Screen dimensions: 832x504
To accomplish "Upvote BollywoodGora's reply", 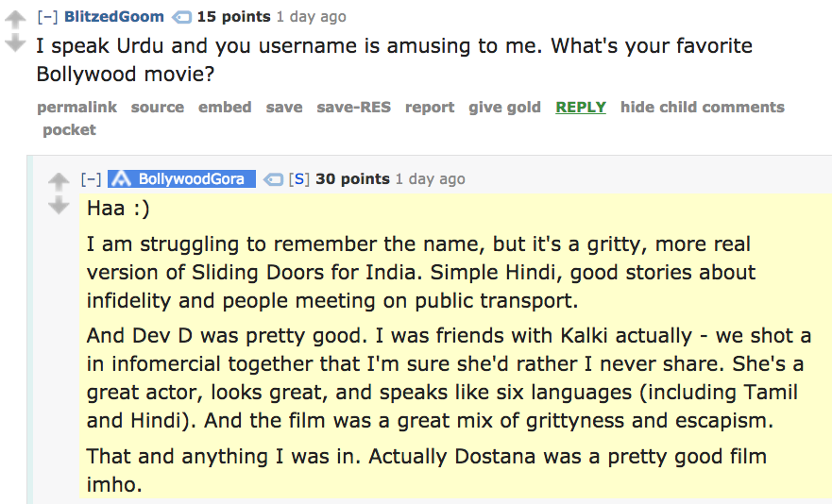I will (59, 181).
